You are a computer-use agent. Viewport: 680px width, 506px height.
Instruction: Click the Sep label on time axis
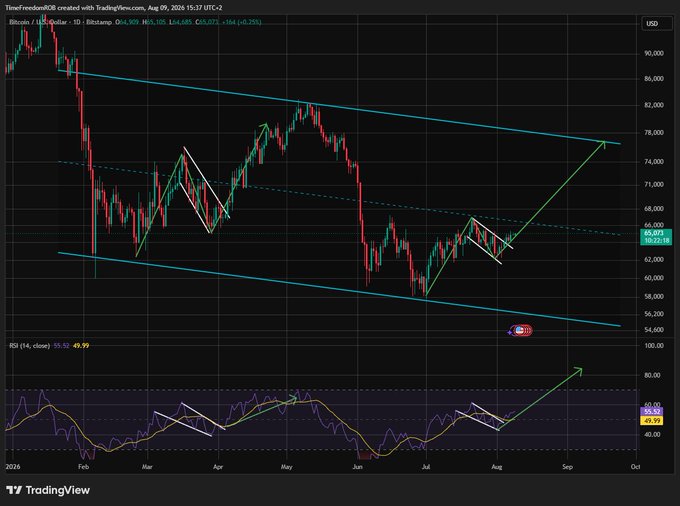click(567, 467)
